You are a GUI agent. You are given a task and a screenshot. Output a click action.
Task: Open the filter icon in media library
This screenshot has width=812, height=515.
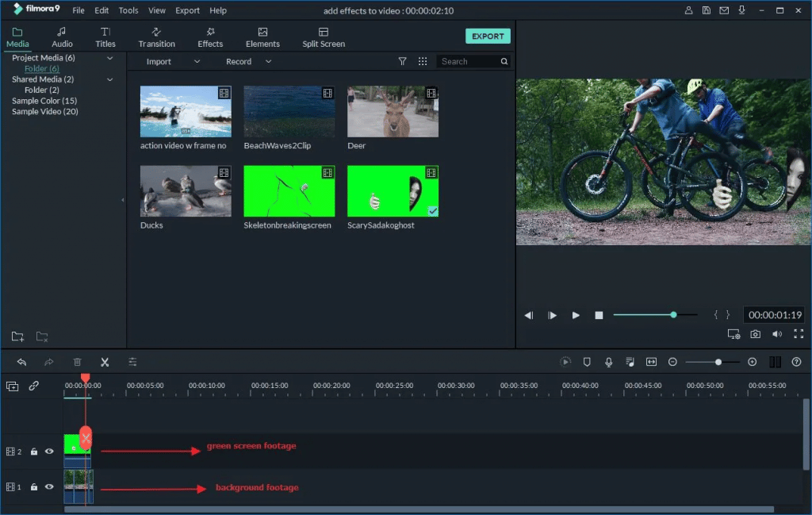402,61
